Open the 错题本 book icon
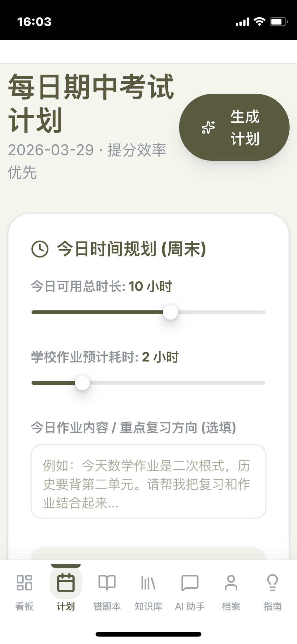 click(107, 582)
